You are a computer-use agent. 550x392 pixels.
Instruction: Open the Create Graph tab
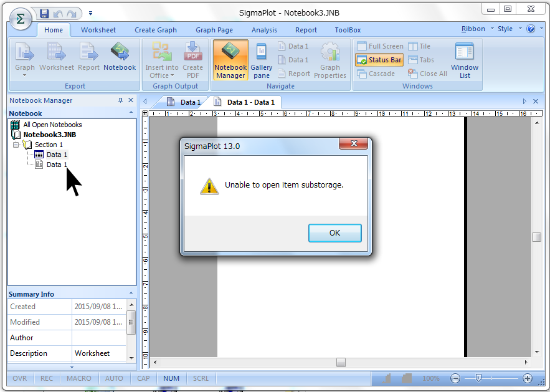pyautogui.click(x=156, y=30)
